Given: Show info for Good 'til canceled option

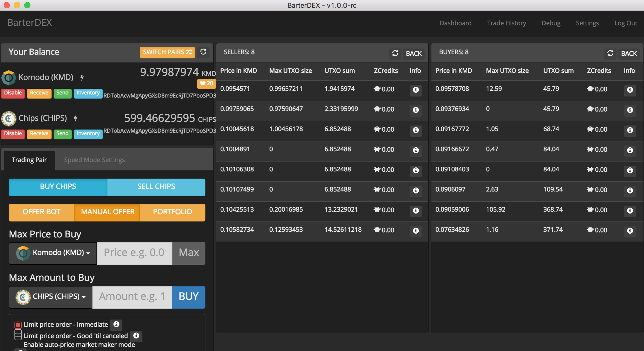Looking at the screenshot, I should pos(136,335).
